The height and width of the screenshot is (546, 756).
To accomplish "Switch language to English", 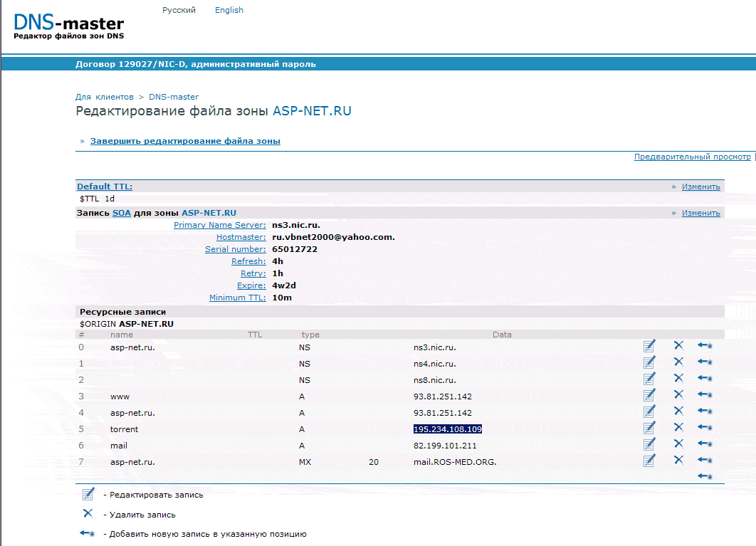I will (229, 10).
